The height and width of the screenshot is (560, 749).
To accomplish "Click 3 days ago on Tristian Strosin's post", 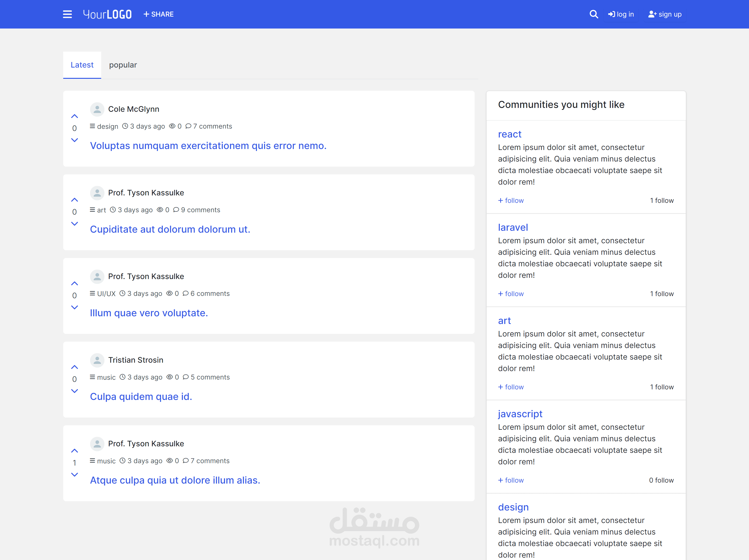I will click(141, 377).
